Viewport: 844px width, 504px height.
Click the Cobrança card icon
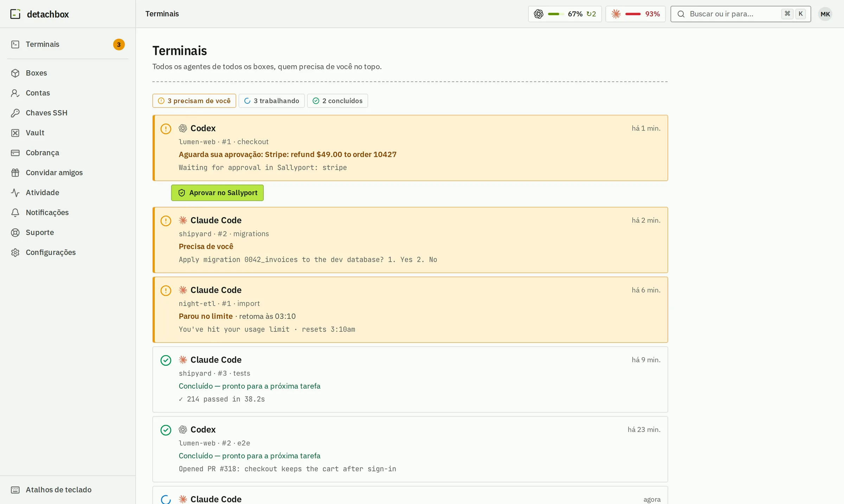[15, 153]
